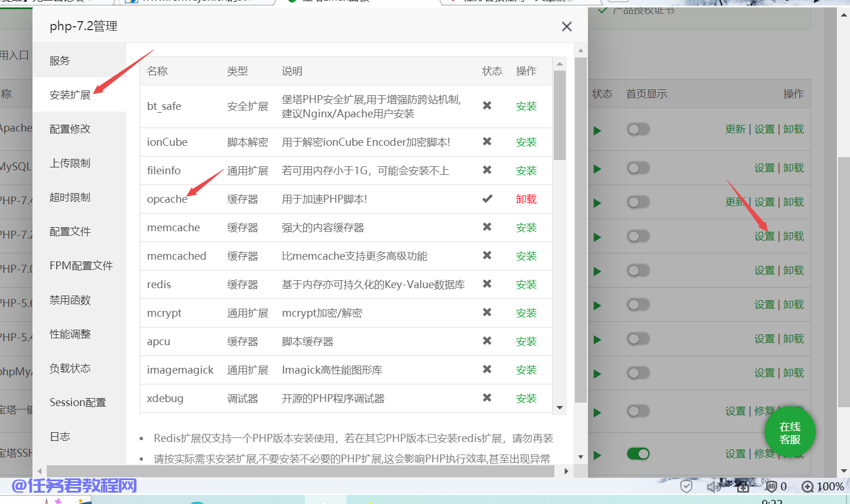Toggle homepage display switch in PHP-7.2 row
Viewport: 850px width, 504px height.
coord(638,236)
